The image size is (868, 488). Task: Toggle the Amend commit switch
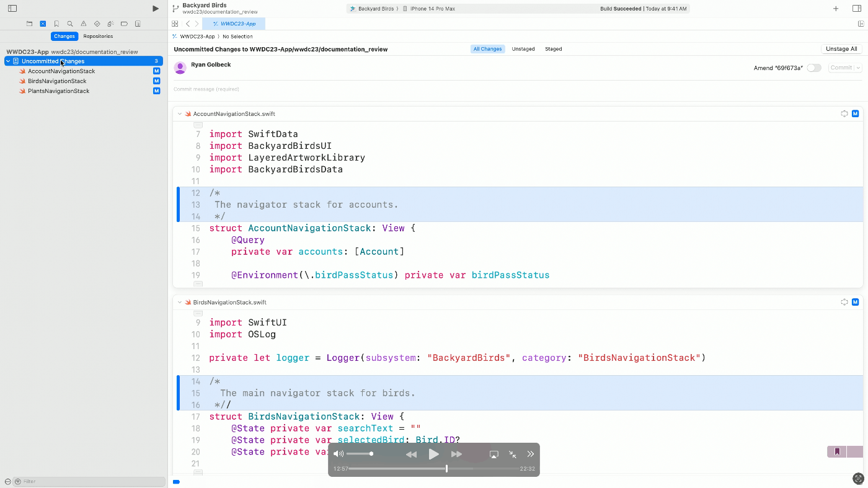814,68
